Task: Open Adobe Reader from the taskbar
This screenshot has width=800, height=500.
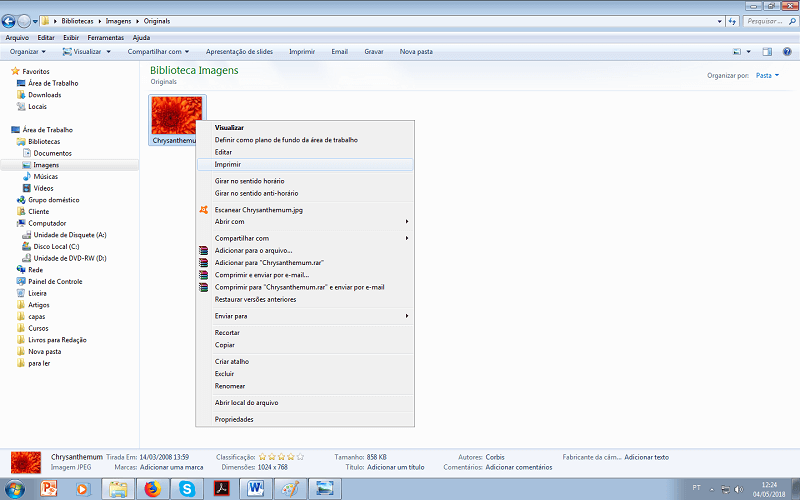Action: (x=220, y=489)
